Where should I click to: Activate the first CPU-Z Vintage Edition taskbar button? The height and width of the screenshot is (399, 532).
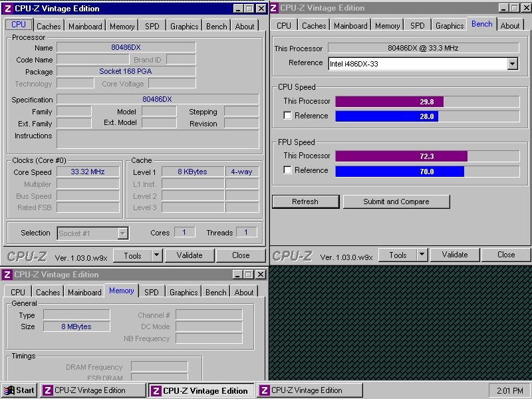click(93, 390)
